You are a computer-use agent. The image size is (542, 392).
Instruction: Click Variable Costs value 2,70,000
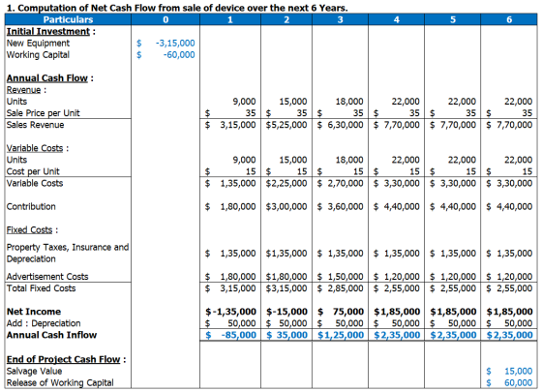[346, 183]
